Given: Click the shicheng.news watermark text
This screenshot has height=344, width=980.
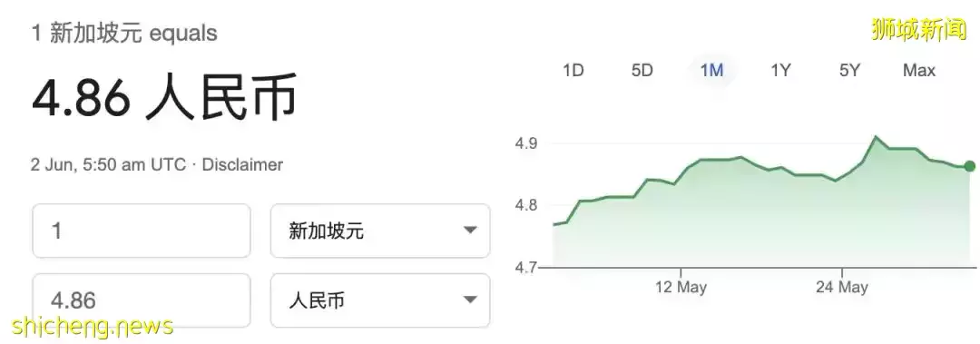Looking at the screenshot, I should (92, 326).
